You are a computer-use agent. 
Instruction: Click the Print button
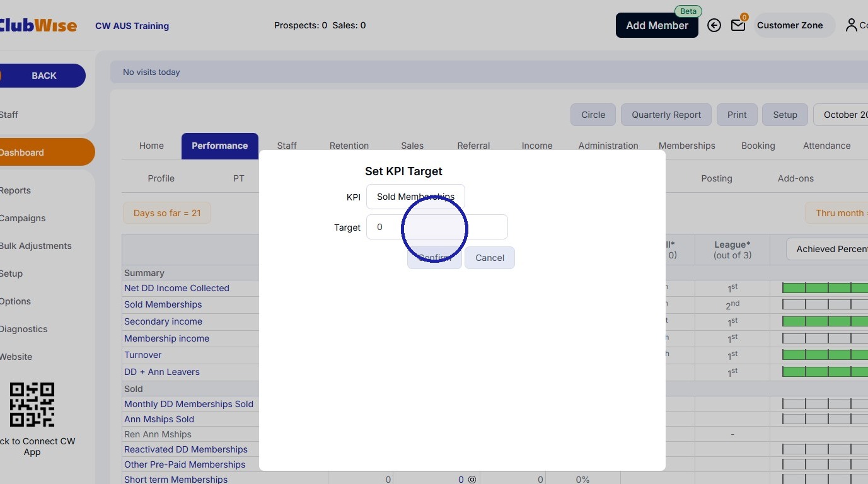737,115
